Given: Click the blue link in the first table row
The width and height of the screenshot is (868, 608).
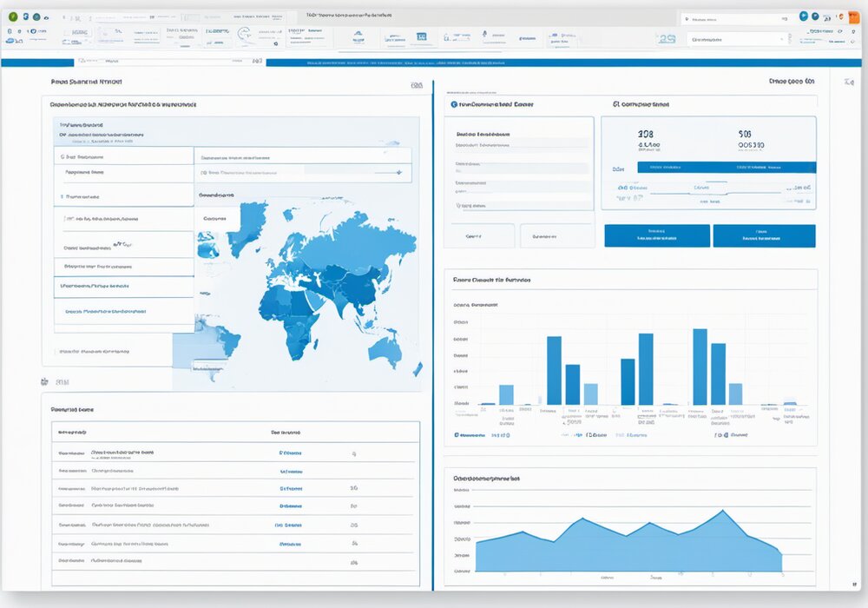Looking at the screenshot, I should click(x=289, y=453).
